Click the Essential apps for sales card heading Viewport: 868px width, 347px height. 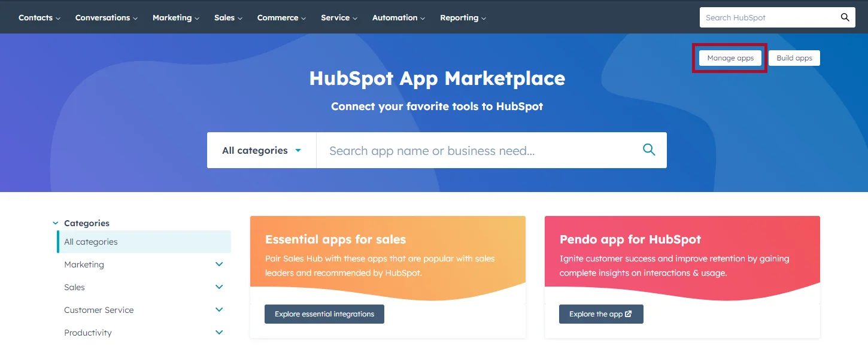[x=335, y=239]
